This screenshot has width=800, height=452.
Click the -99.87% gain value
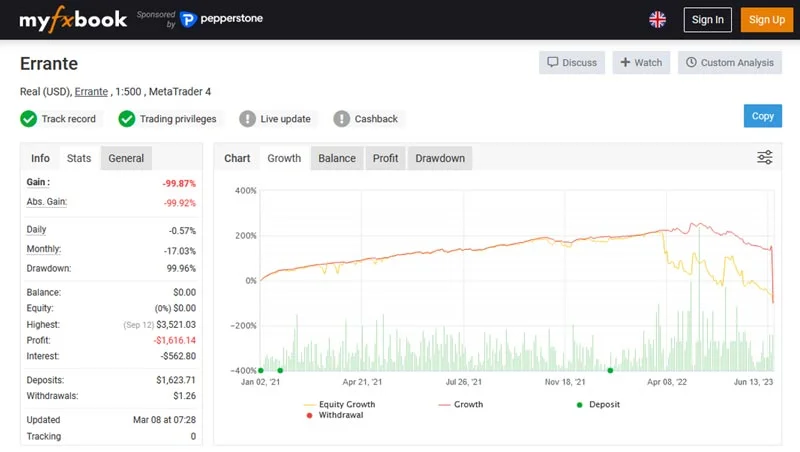(x=179, y=183)
